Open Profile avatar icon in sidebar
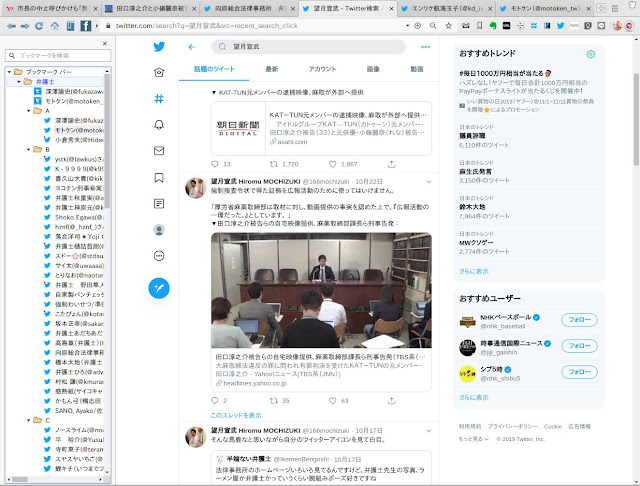The image size is (640, 486). point(159,230)
